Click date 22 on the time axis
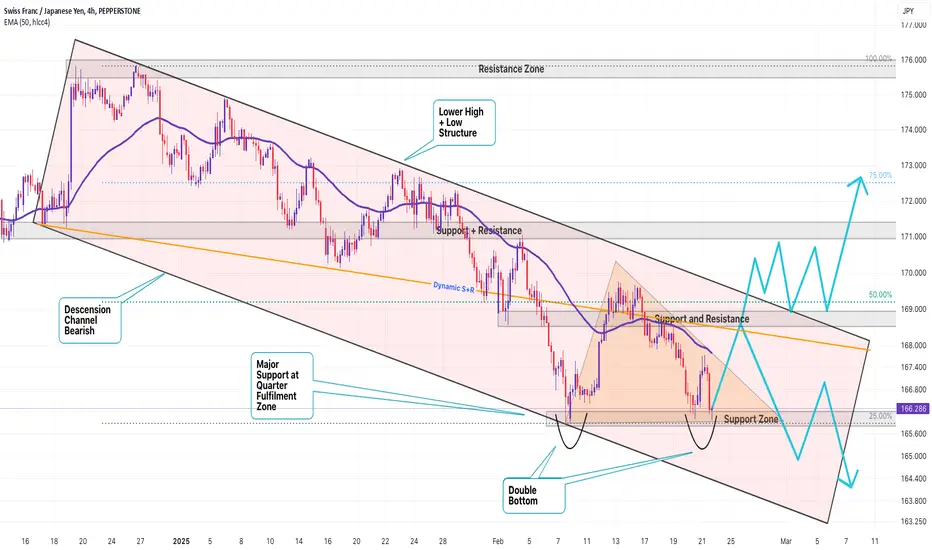The width and height of the screenshot is (932, 550). tap(385, 541)
